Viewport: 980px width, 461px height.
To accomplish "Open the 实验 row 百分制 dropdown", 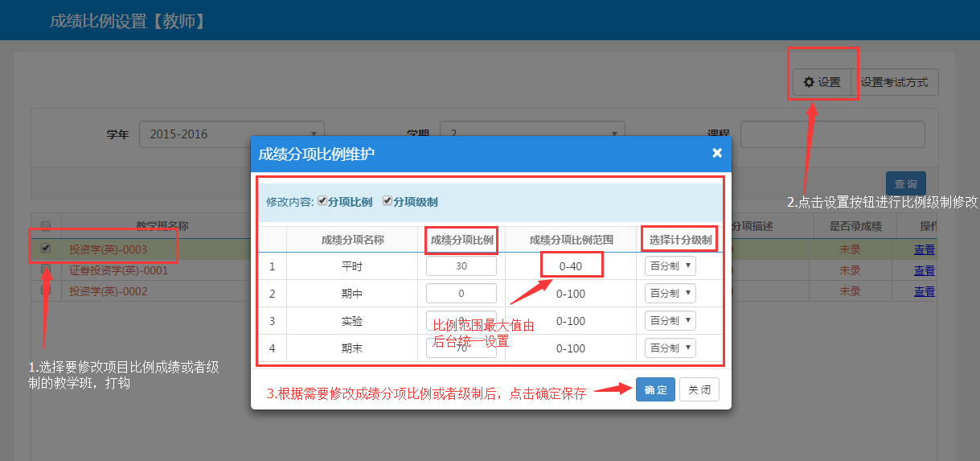I will (670, 321).
